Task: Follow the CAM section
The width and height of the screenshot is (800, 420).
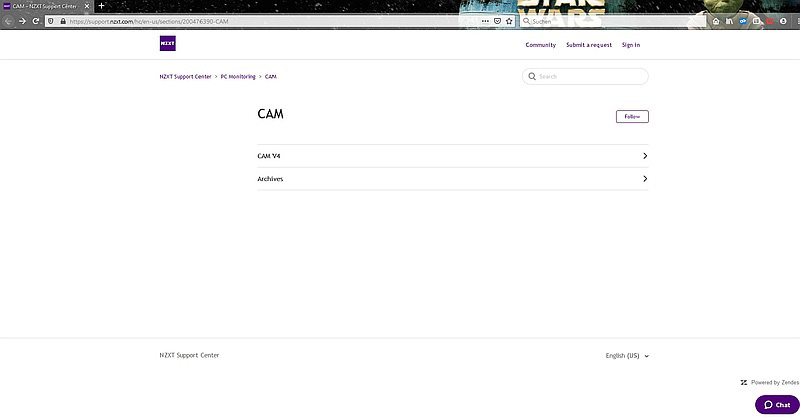Action: point(632,116)
